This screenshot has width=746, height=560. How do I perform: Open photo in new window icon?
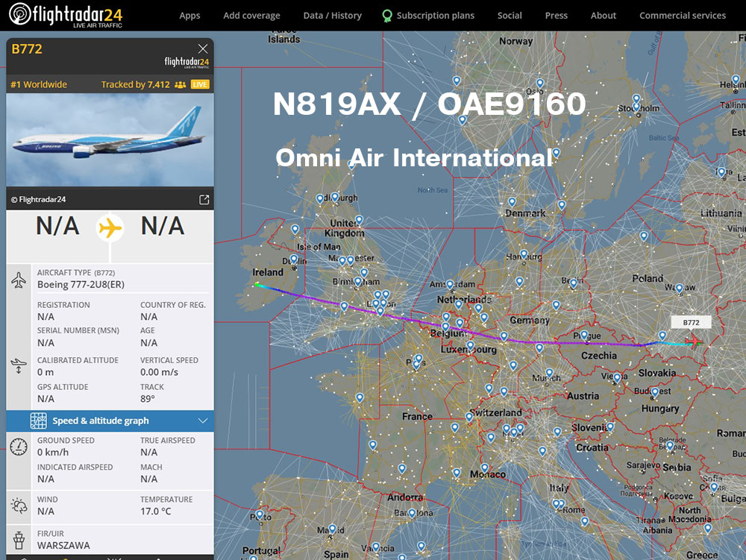point(204,200)
